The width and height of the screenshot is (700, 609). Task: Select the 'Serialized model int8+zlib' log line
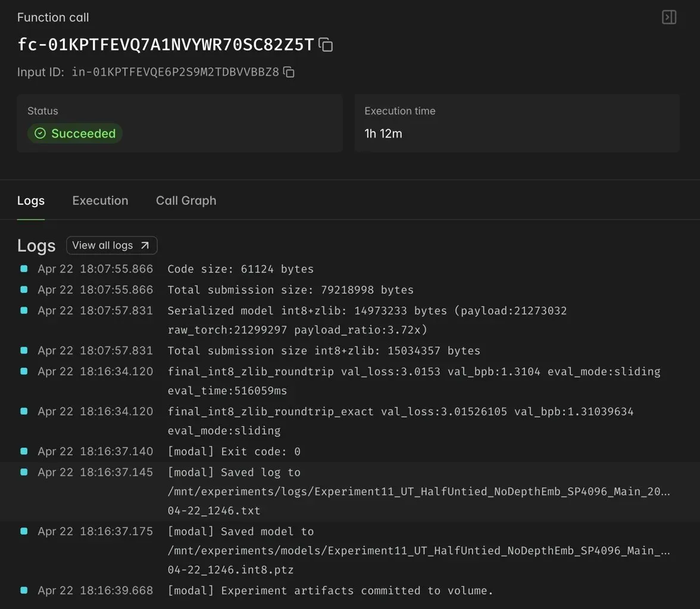coord(350,320)
